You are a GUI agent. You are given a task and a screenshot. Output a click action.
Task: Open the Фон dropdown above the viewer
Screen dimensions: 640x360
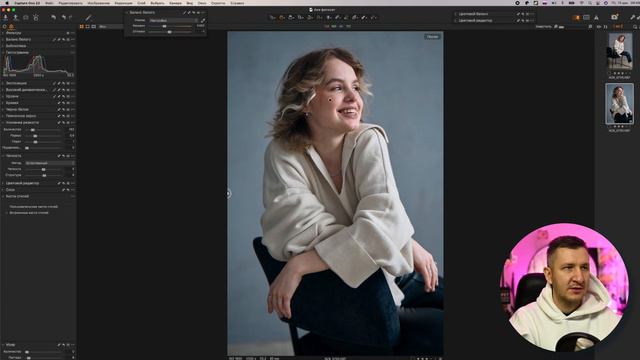[110, 27]
